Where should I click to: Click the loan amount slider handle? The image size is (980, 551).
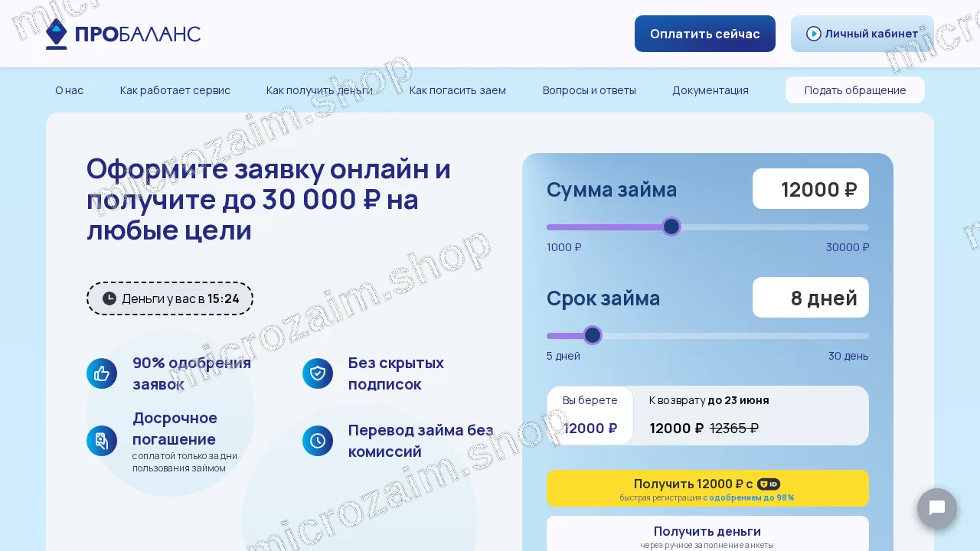pos(671,227)
